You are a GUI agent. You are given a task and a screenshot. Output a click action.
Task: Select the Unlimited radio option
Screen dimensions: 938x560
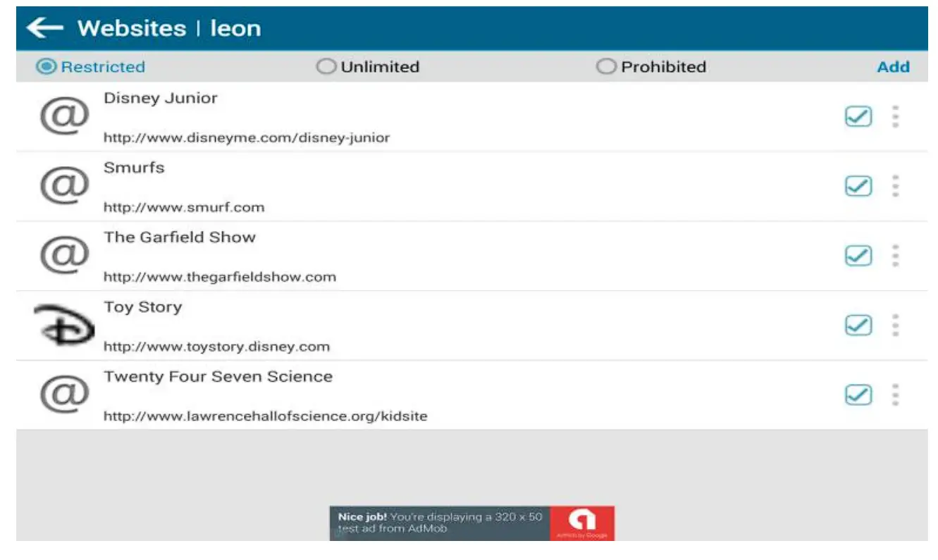point(326,67)
